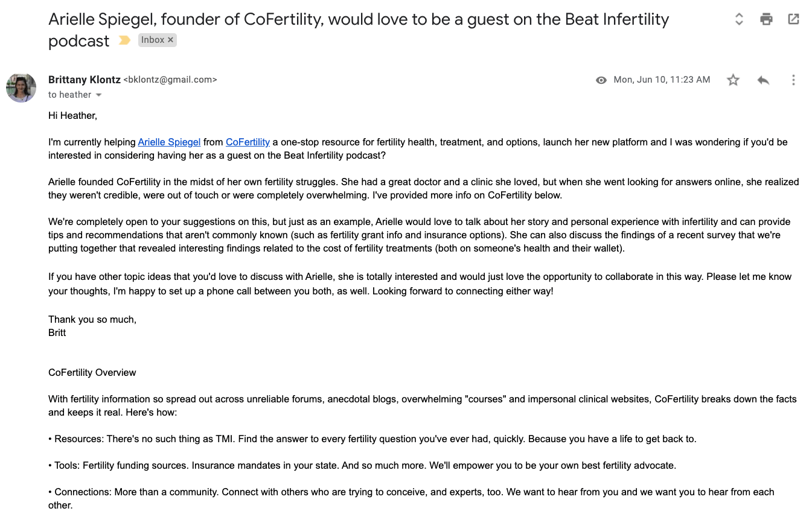Click Brittany Klontz's profile photo
This screenshot has width=812, height=520.
(21, 87)
